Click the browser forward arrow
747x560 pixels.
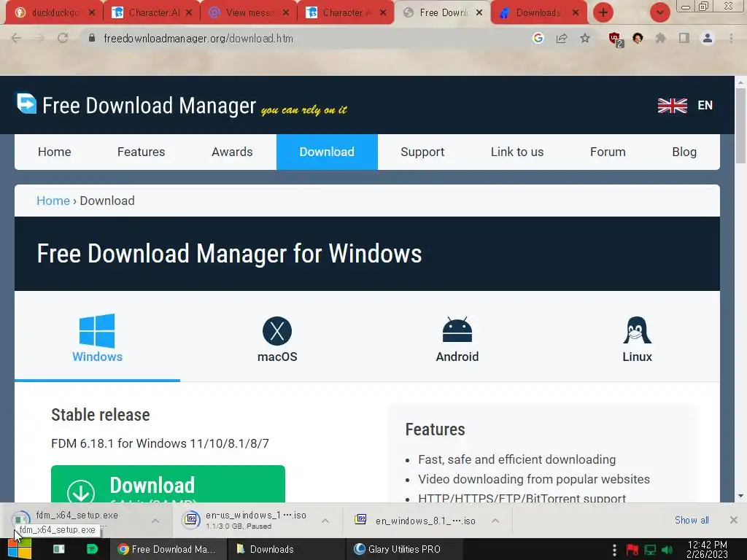(x=39, y=38)
